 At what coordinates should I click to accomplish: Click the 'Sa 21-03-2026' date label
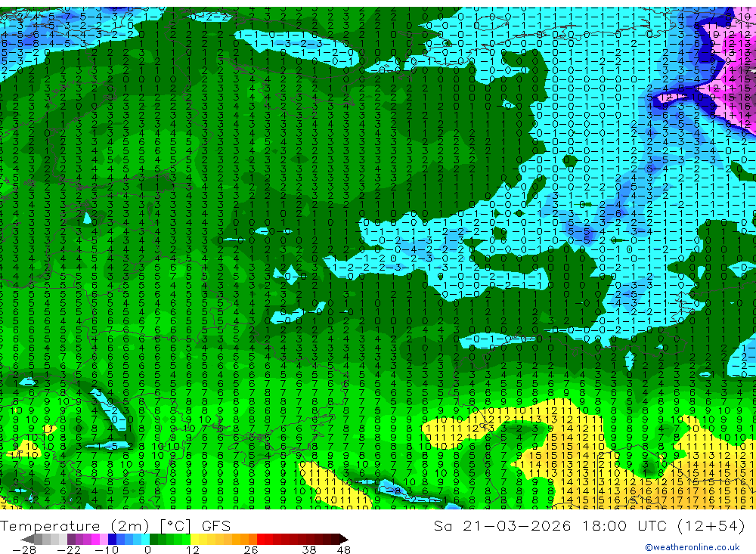[502, 525]
